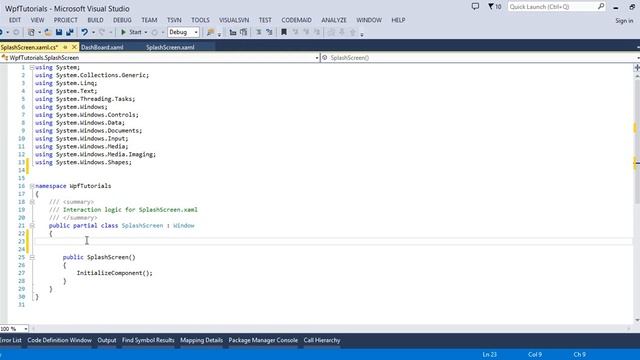Viewport: 640px width, 360px height.
Task: Open the toolbar overflow options arrow
Action: [x=362, y=35]
